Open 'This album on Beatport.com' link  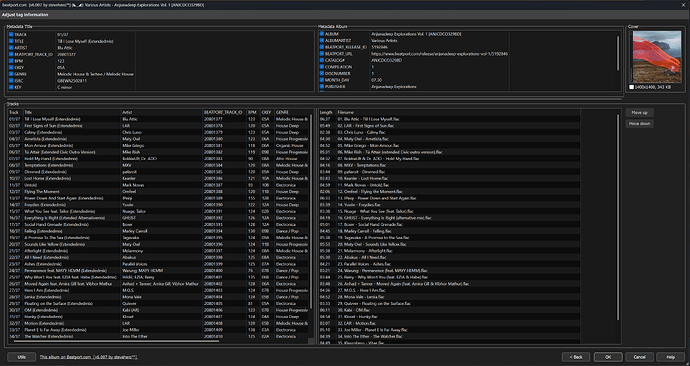(x=88, y=357)
